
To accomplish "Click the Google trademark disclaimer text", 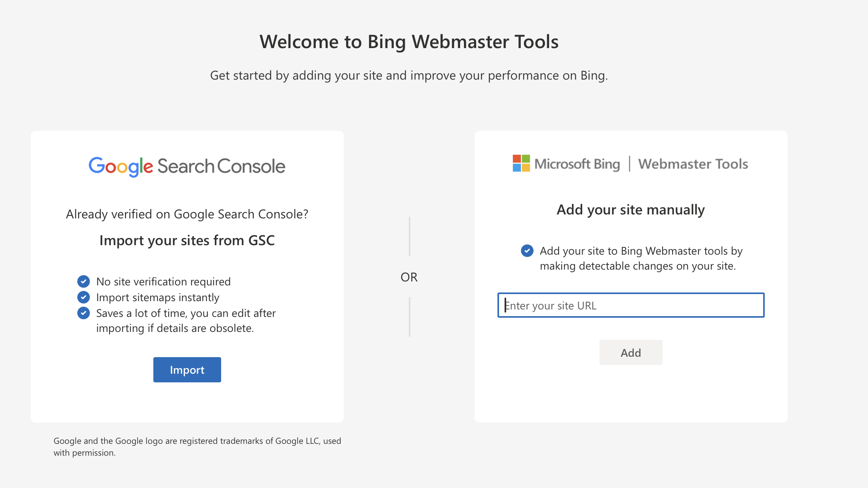I will [x=197, y=447].
